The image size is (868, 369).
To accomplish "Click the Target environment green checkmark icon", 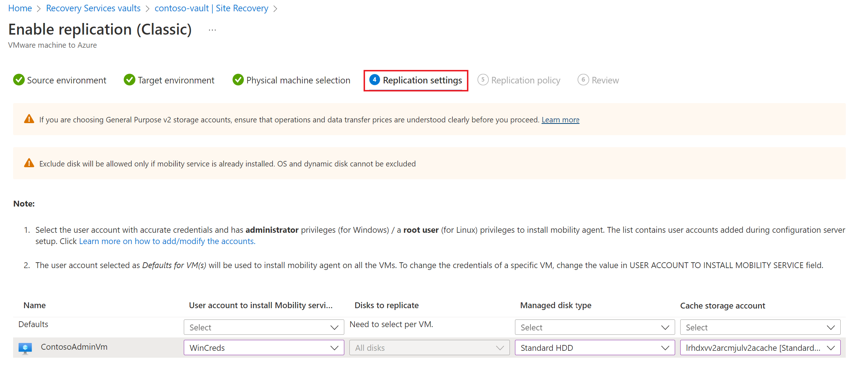I will point(129,80).
